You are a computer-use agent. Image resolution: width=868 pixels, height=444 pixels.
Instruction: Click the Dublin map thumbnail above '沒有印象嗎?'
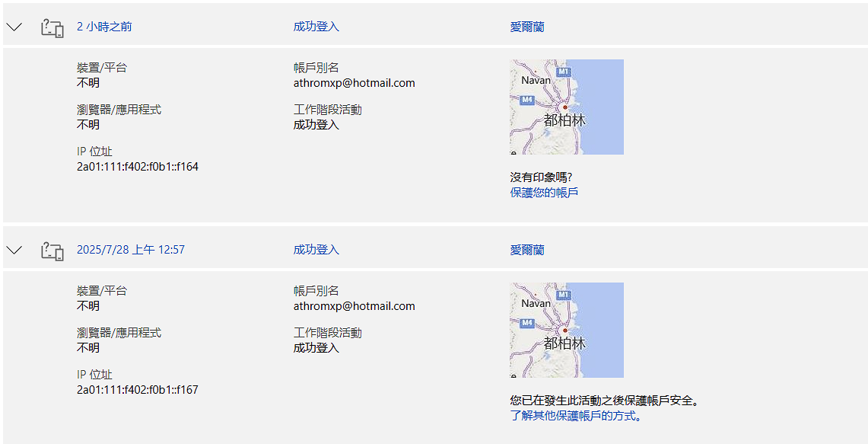click(567, 107)
